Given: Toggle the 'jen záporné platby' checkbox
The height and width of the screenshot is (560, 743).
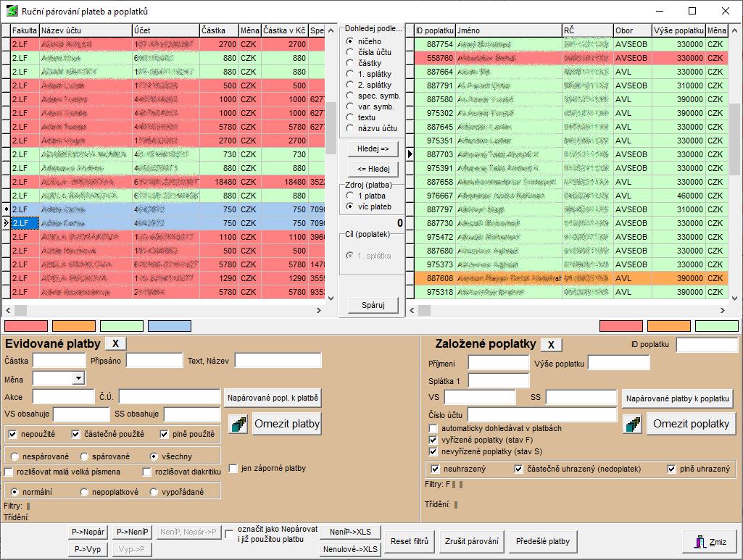Looking at the screenshot, I should (x=233, y=469).
